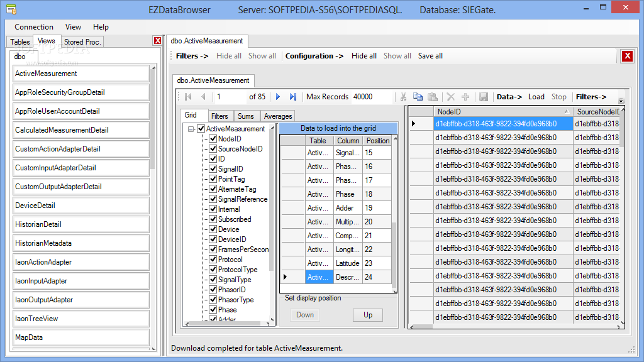Uncheck the SourceNodeID column checkbox
This screenshot has height=362, width=644.
click(213, 148)
